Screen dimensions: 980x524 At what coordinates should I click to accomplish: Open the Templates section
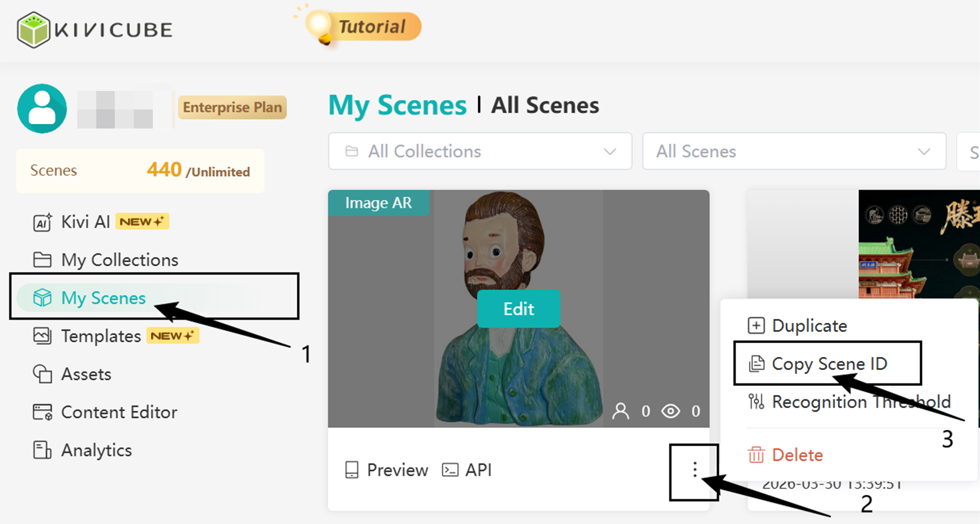click(100, 336)
